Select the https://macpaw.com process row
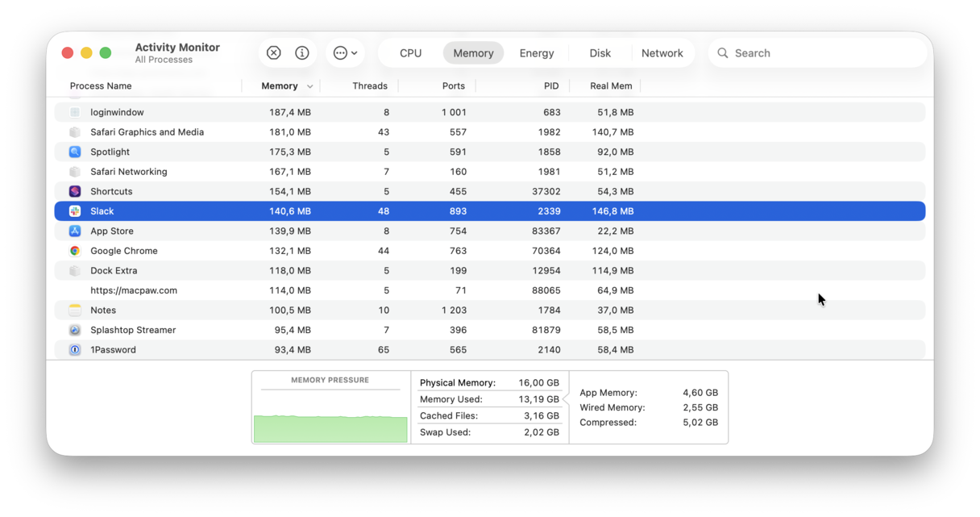980x517 pixels. coord(489,290)
